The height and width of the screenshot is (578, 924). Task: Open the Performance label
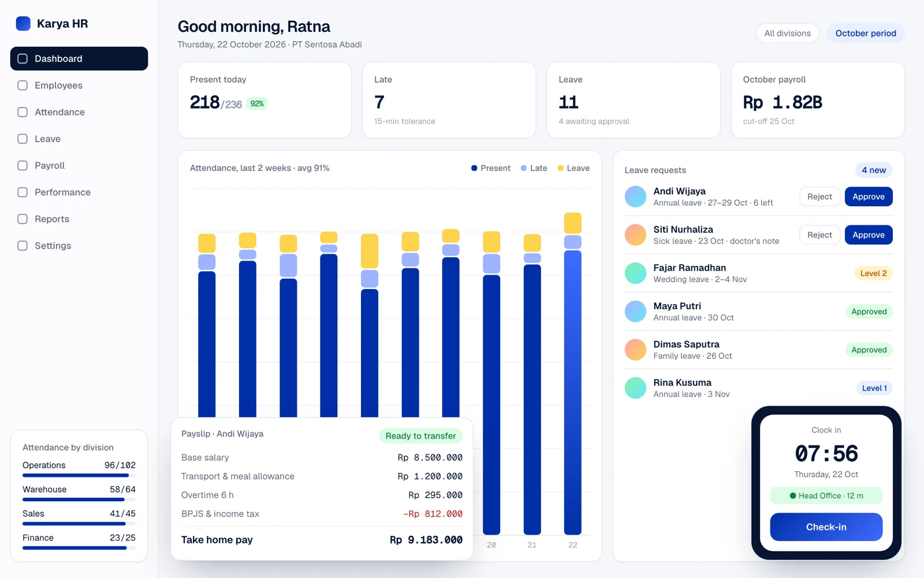coord(62,192)
